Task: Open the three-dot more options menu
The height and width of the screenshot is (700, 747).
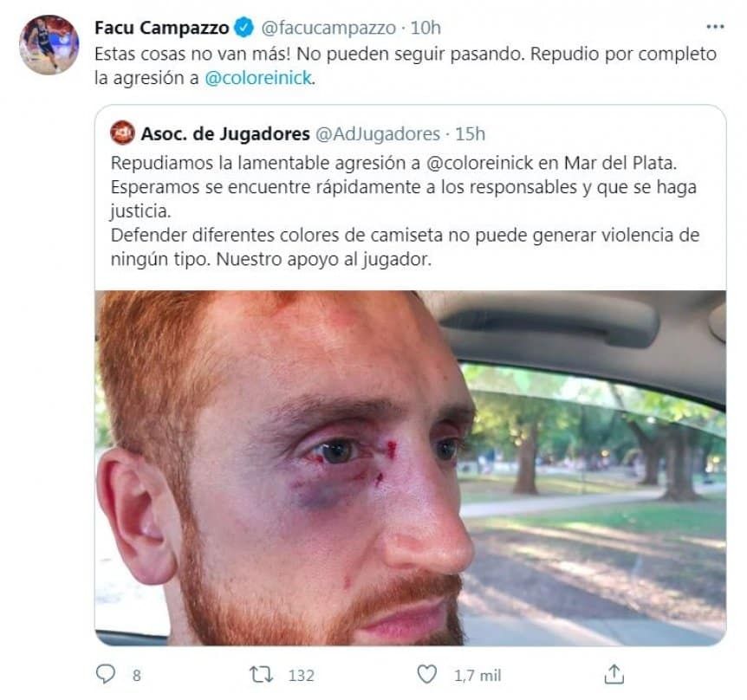Action: (x=715, y=27)
